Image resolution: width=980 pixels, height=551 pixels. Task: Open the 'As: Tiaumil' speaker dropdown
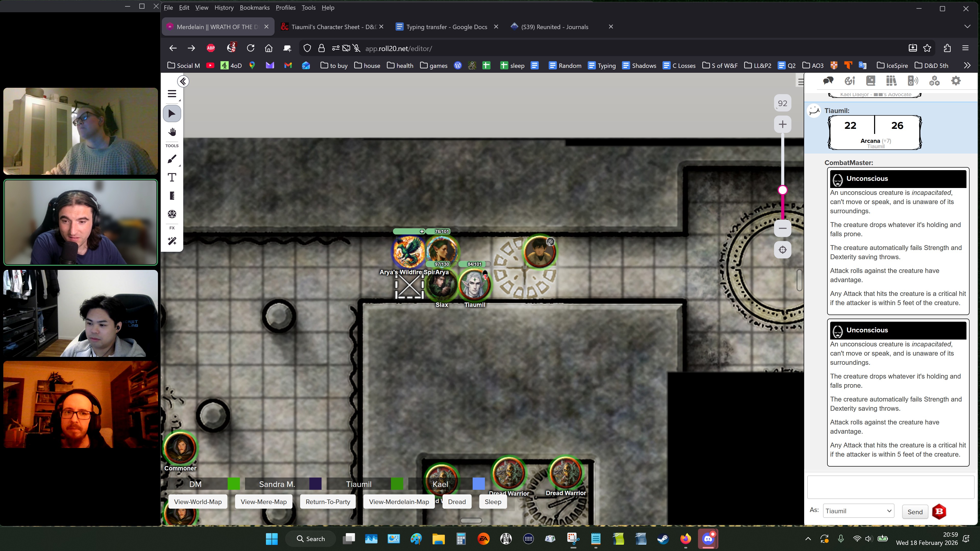tap(858, 511)
